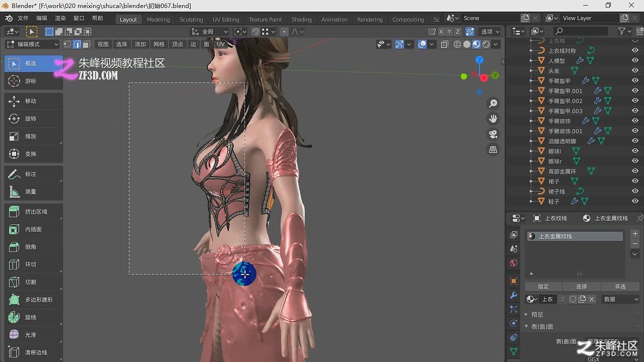
Task: Select the 测量 measure tool
Action: 34,192
